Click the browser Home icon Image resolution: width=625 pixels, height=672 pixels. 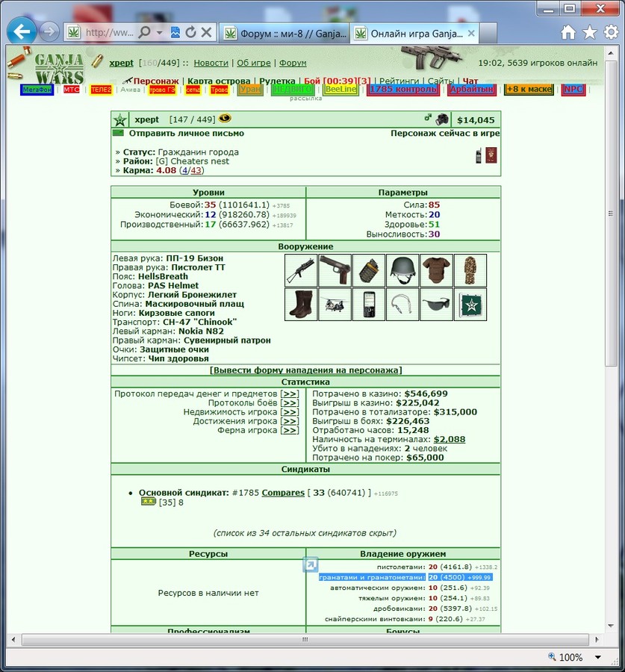568,32
